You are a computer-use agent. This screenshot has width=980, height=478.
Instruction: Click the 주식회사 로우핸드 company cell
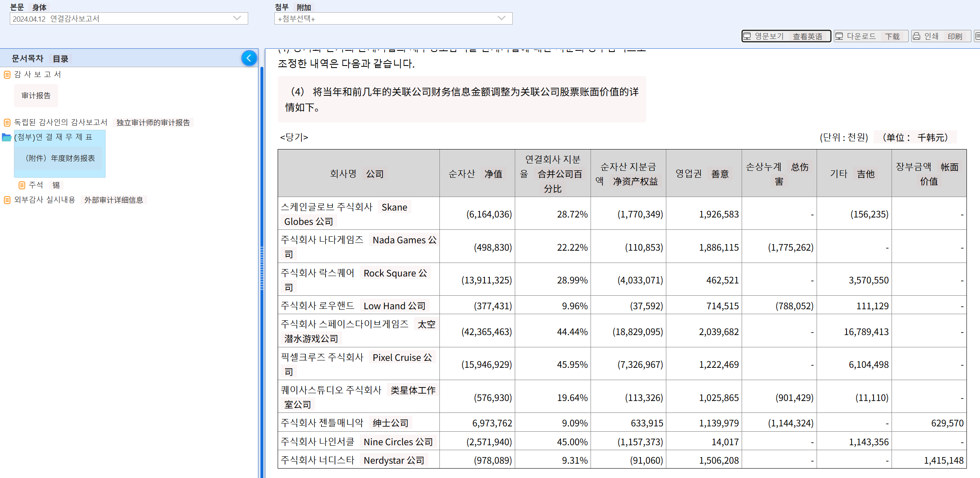coord(359,306)
